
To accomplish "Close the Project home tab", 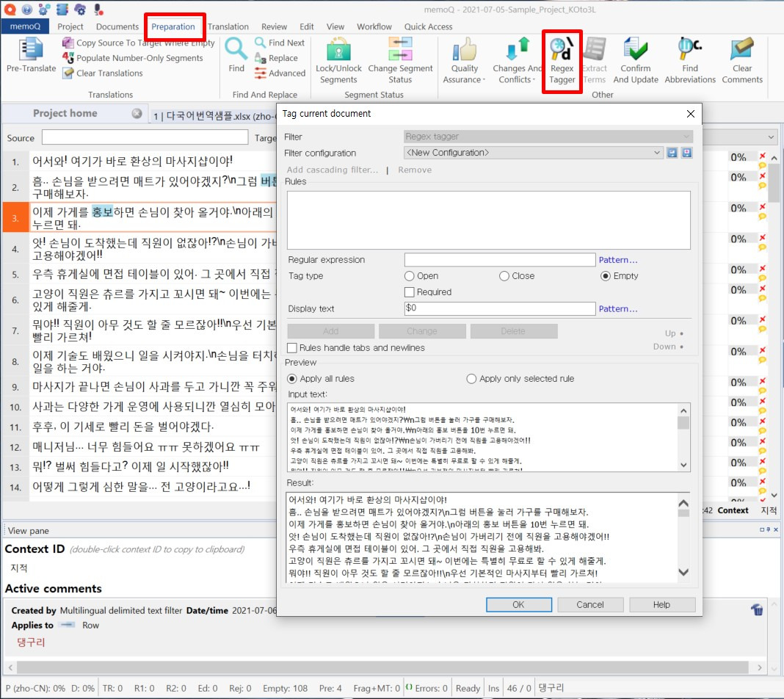I will pos(137,114).
